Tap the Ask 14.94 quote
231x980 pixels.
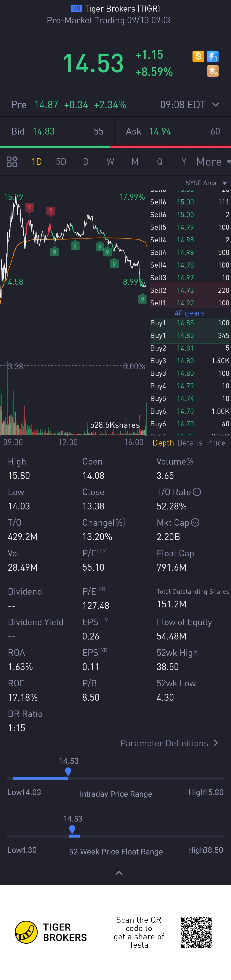pyautogui.click(x=173, y=131)
